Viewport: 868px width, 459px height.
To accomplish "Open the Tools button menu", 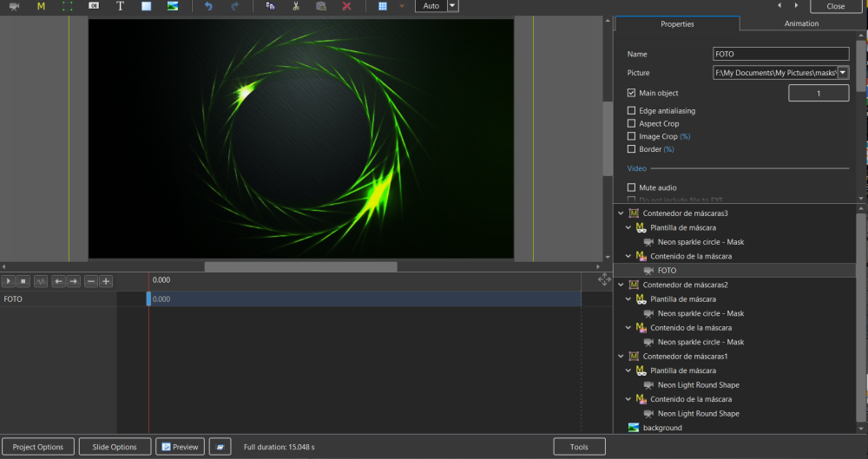I will tap(579, 447).
